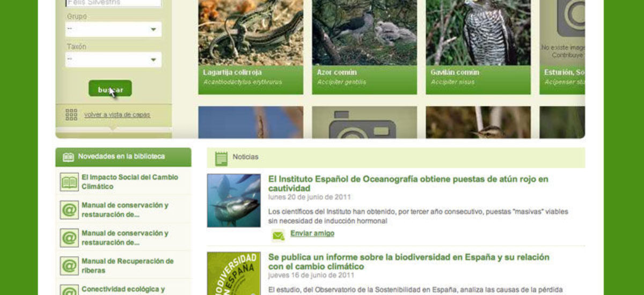Click the @ icon of second Manual de conservación
The image size is (644, 295).
point(69,238)
